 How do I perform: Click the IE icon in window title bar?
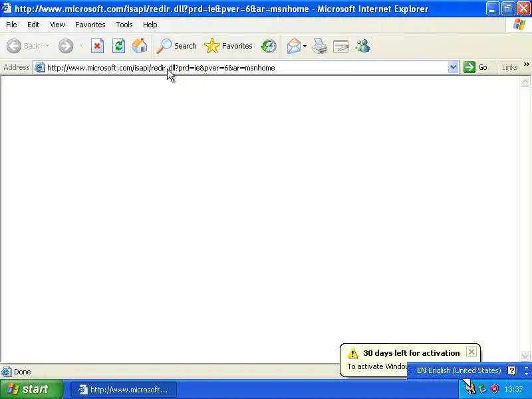(x=7, y=8)
